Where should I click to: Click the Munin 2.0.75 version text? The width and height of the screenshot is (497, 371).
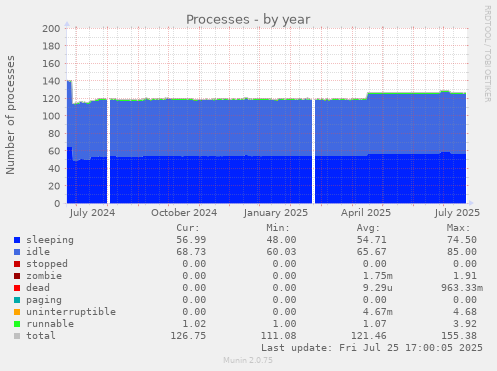[248, 360]
